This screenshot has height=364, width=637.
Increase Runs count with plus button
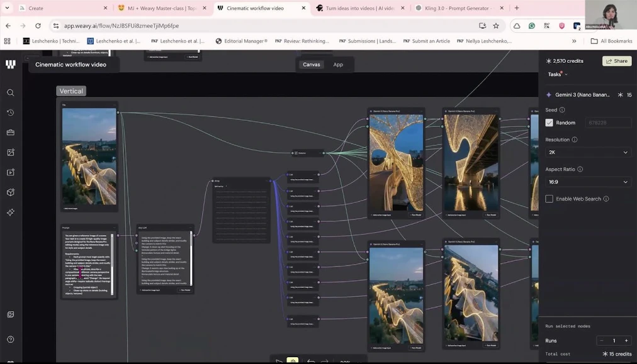coord(626,341)
